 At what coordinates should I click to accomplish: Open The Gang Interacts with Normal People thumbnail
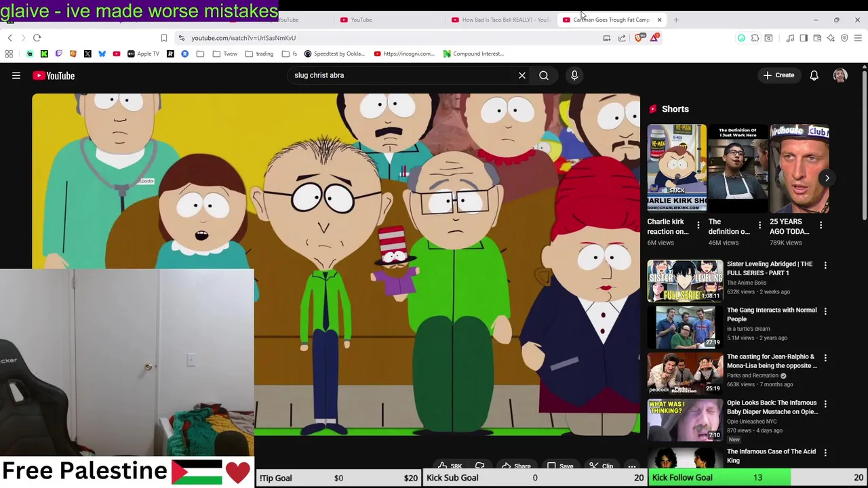coord(685,327)
